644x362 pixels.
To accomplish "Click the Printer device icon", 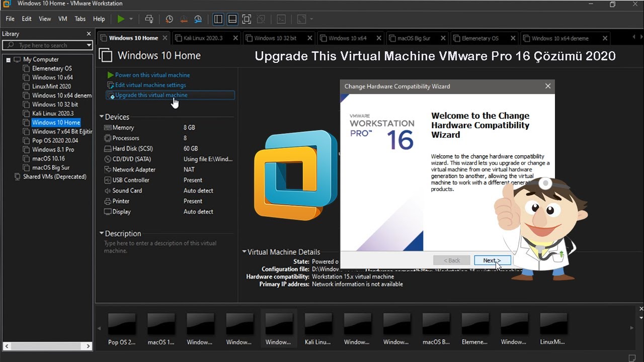I will tap(107, 202).
